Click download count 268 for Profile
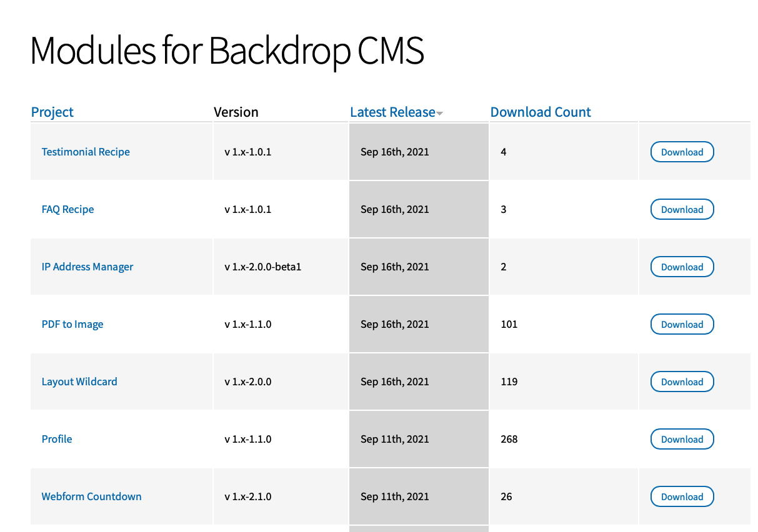Viewport: 758px width, 532px height. click(509, 439)
